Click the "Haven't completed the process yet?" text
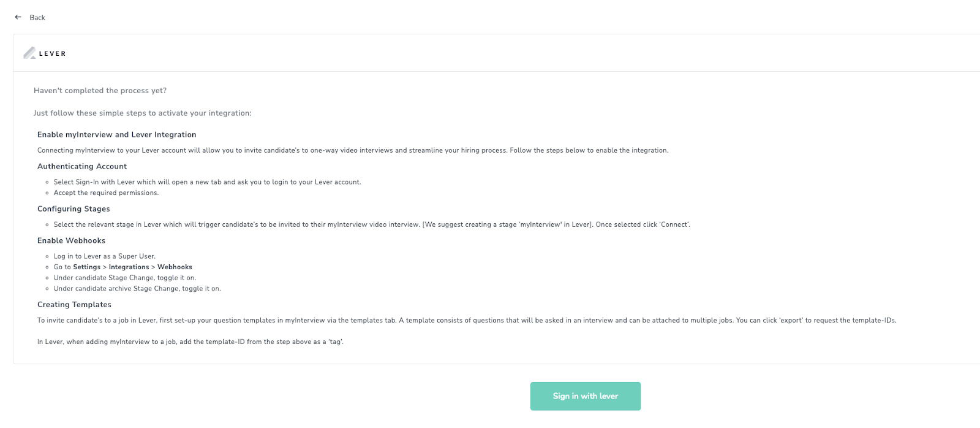The image size is (980, 428). pyautogui.click(x=100, y=91)
